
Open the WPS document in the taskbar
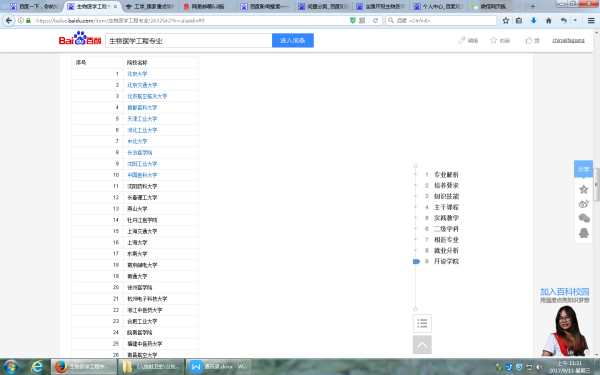[218, 367]
